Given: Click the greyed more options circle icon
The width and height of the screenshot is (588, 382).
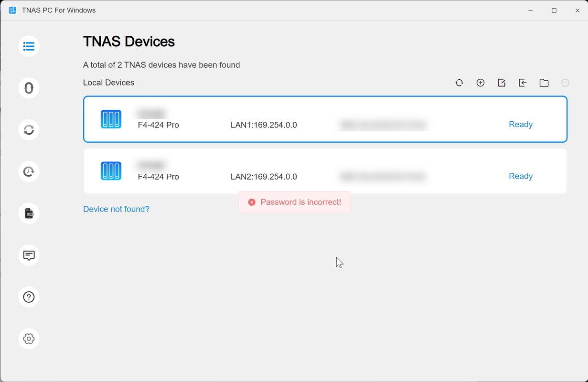Looking at the screenshot, I should click(x=565, y=83).
